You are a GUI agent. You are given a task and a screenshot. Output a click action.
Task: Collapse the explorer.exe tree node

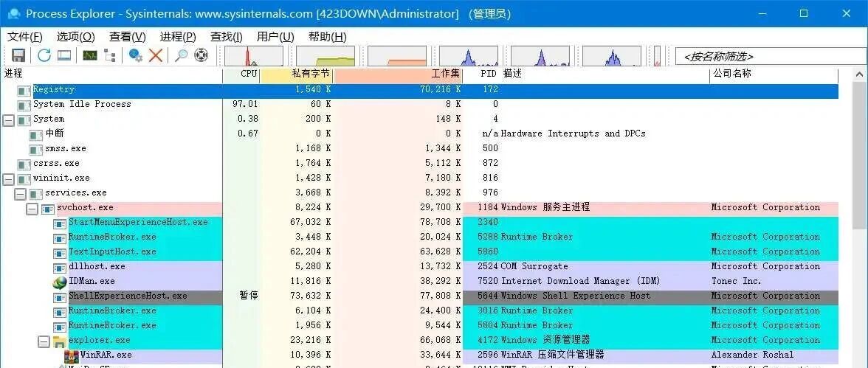44,341
